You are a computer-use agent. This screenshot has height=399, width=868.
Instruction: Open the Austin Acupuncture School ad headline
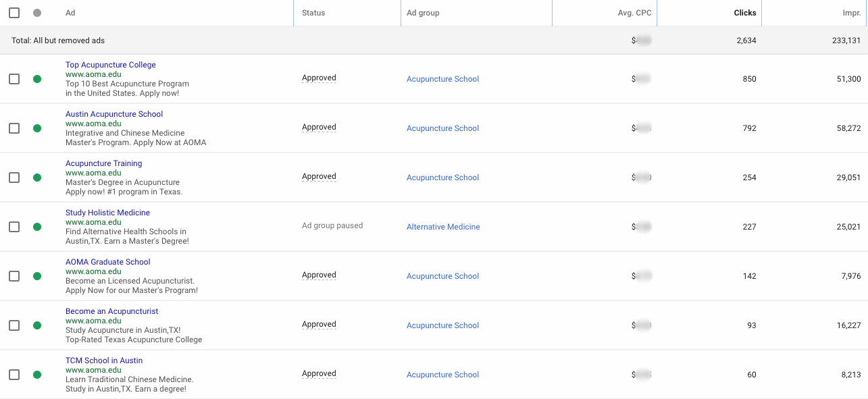(114, 114)
